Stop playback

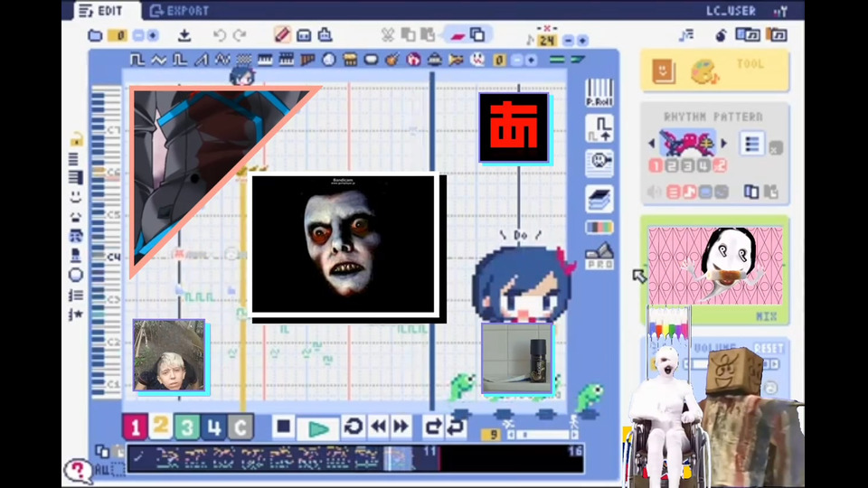coord(283,427)
